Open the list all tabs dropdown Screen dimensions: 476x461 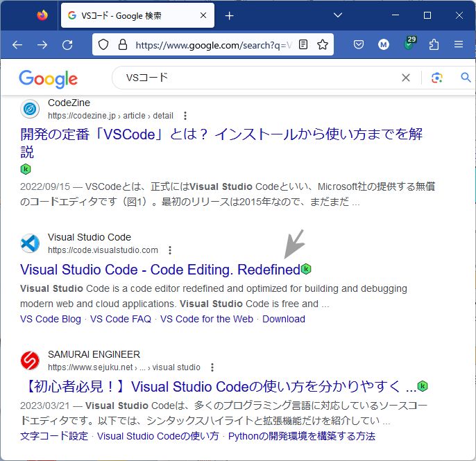pyautogui.click(x=338, y=15)
